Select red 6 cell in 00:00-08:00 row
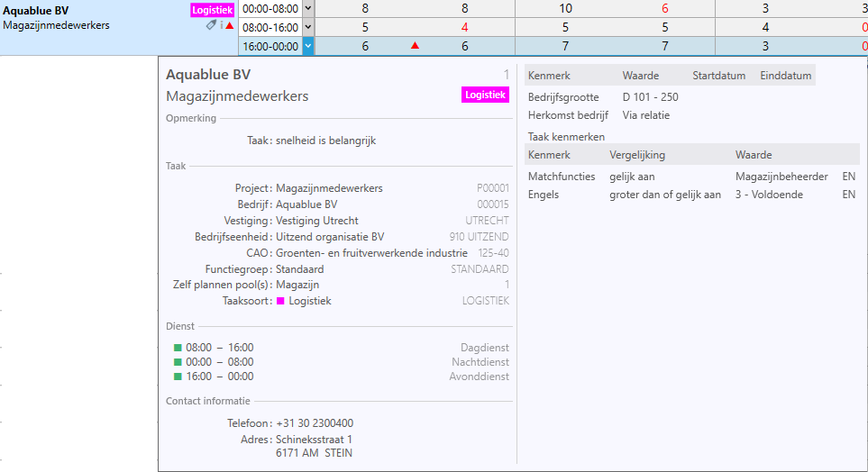868x472 pixels. pyautogui.click(x=665, y=8)
